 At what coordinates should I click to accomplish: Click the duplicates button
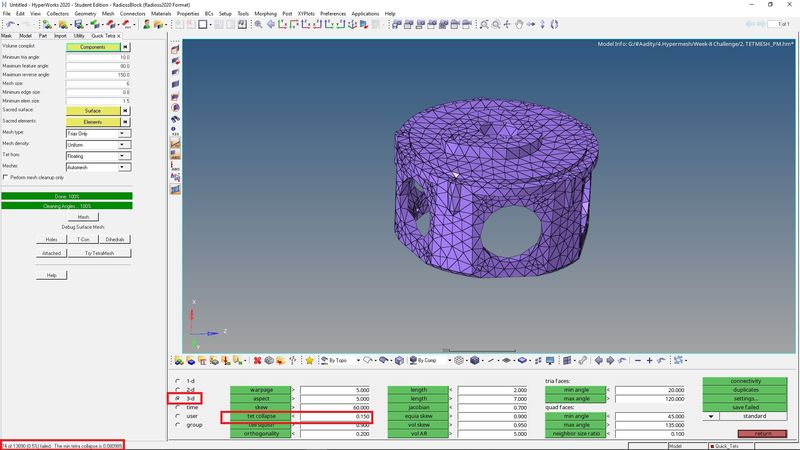(745, 390)
